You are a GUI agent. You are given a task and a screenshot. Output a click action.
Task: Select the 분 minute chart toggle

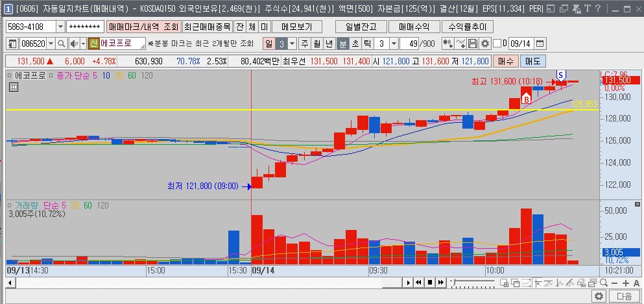pyautogui.click(x=342, y=44)
